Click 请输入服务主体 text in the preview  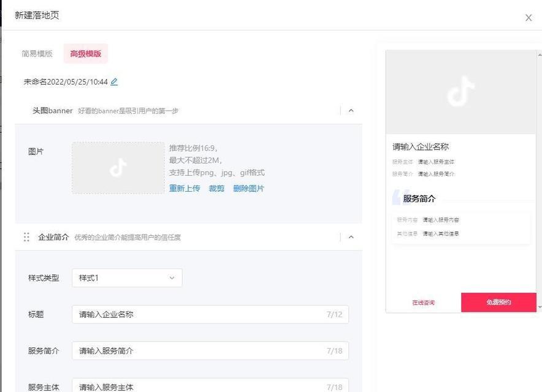tap(436, 162)
